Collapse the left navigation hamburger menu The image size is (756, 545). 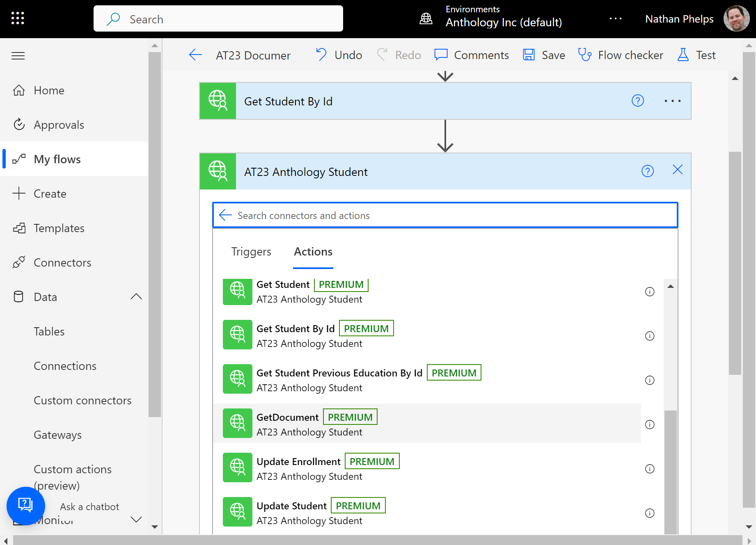18,56
